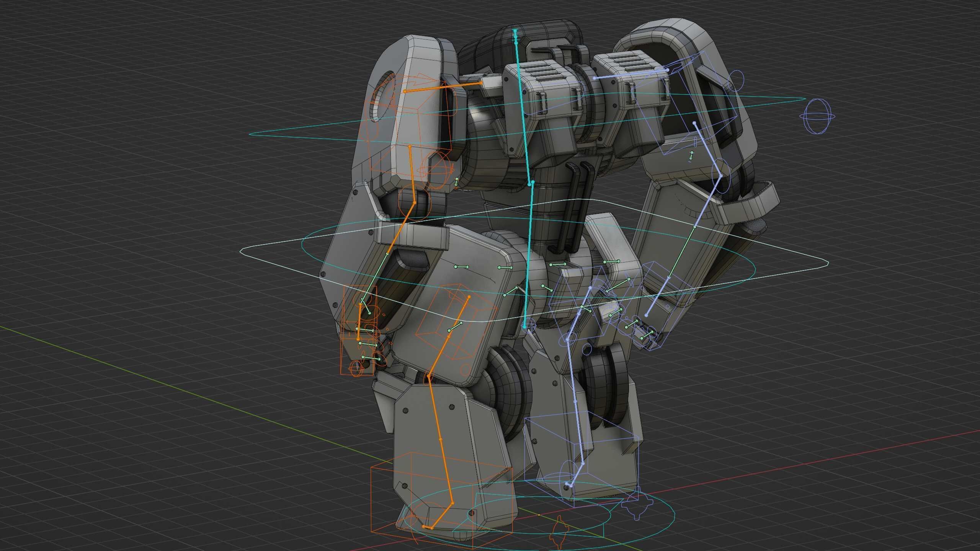Select the tiny green bone below the purple shoulder
This screenshot has width=980, height=551.
(x=691, y=155)
